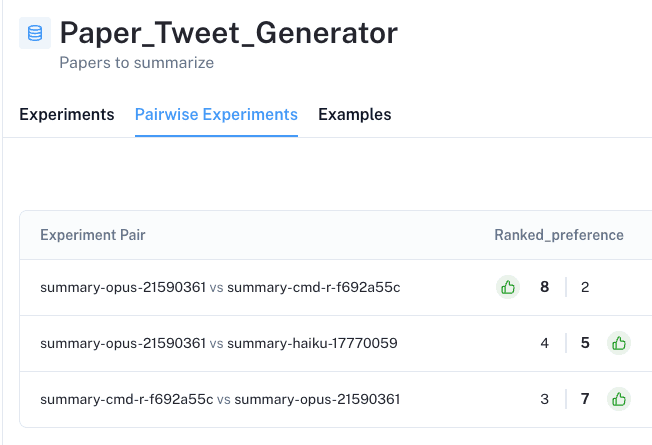
Task: Click score 5 in the haiku row
Action: click(x=585, y=343)
